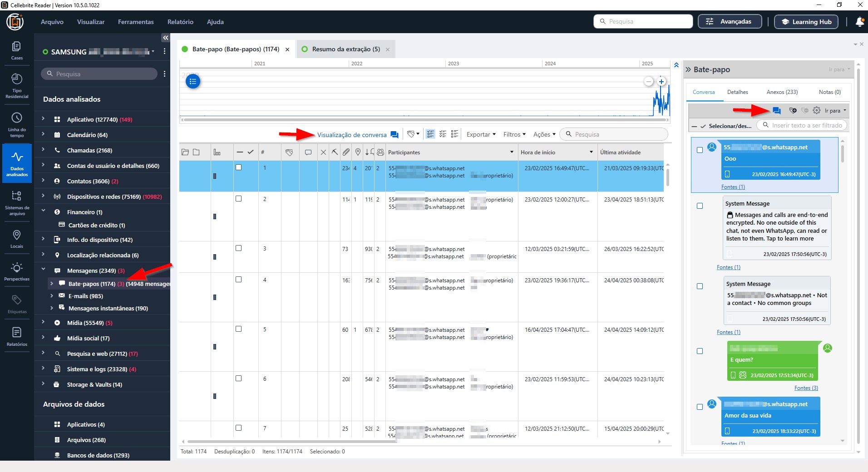Open Fontes (3) link under 'E quem?'

[x=806, y=388]
